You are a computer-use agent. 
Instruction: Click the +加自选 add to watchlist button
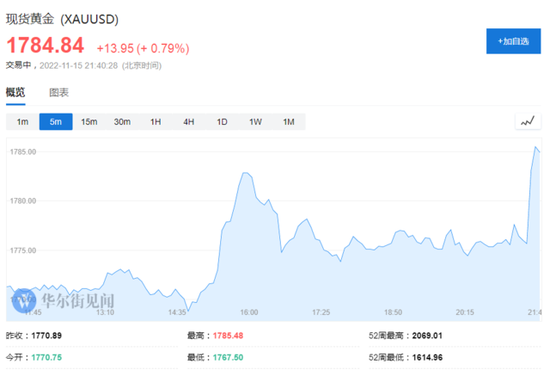(513, 41)
